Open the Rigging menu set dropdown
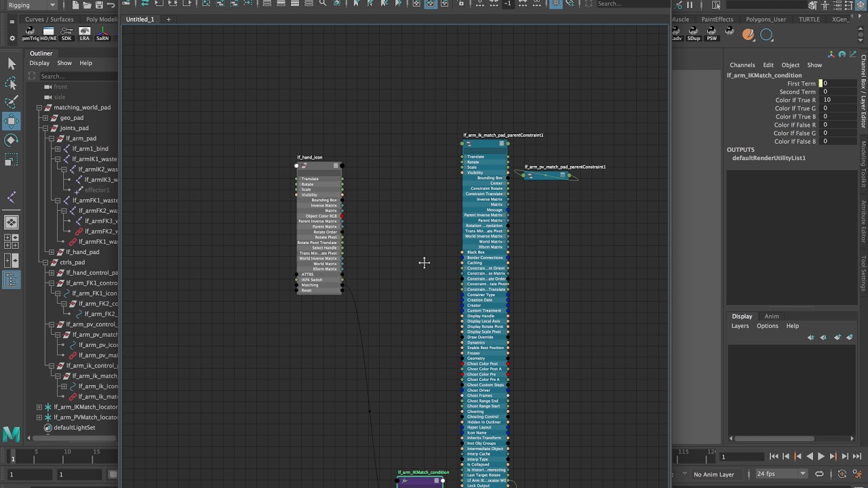 point(33,5)
